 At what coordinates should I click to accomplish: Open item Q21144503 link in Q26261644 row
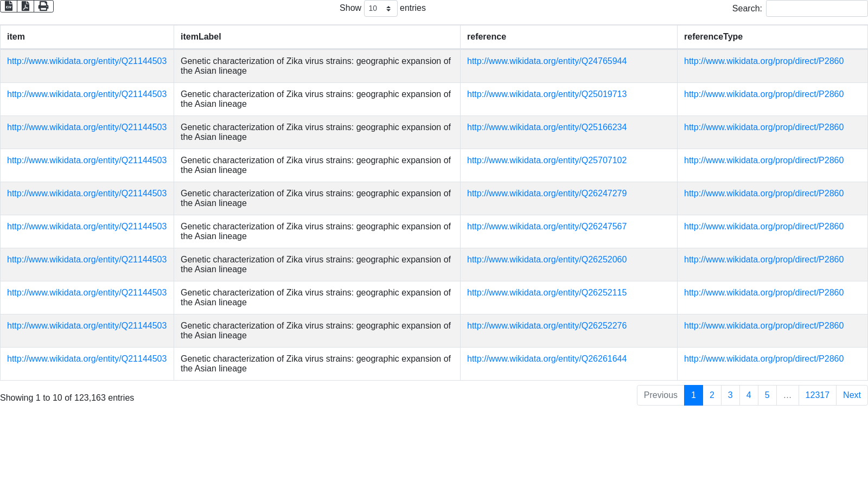(87, 359)
